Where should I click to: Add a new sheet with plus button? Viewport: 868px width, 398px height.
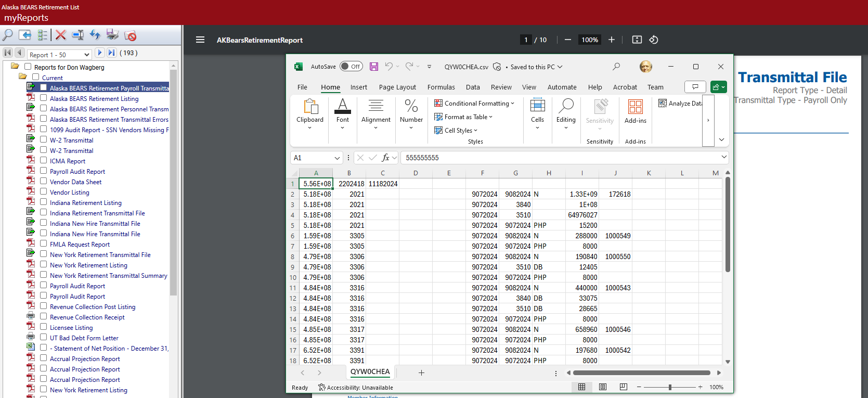[x=421, y=373]
